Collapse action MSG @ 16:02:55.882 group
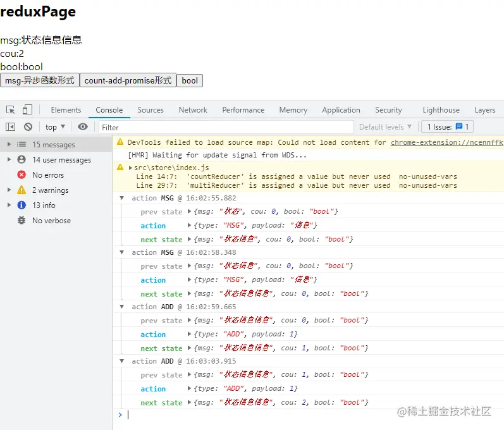The height and width of the screenshot is (430, 504). tap(122, 198)
